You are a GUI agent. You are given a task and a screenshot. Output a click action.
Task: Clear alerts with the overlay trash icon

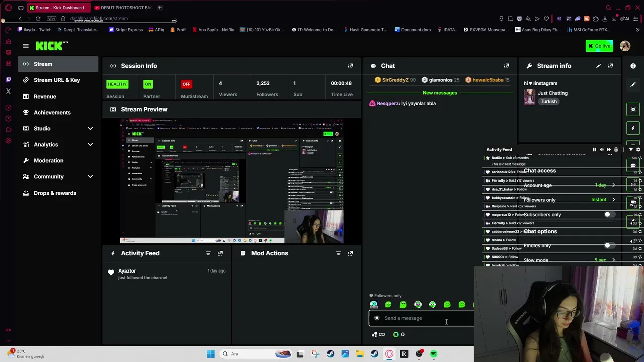click(616, 150)
